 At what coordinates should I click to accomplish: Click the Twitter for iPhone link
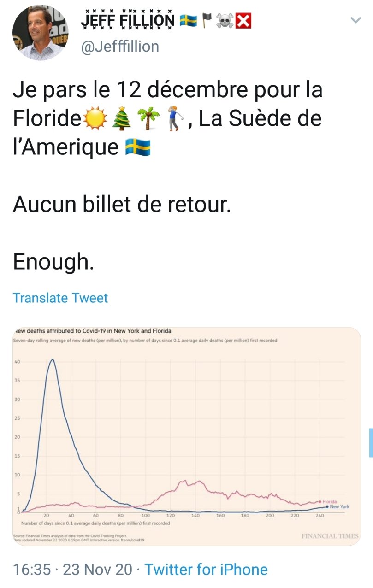click(206, 570)
